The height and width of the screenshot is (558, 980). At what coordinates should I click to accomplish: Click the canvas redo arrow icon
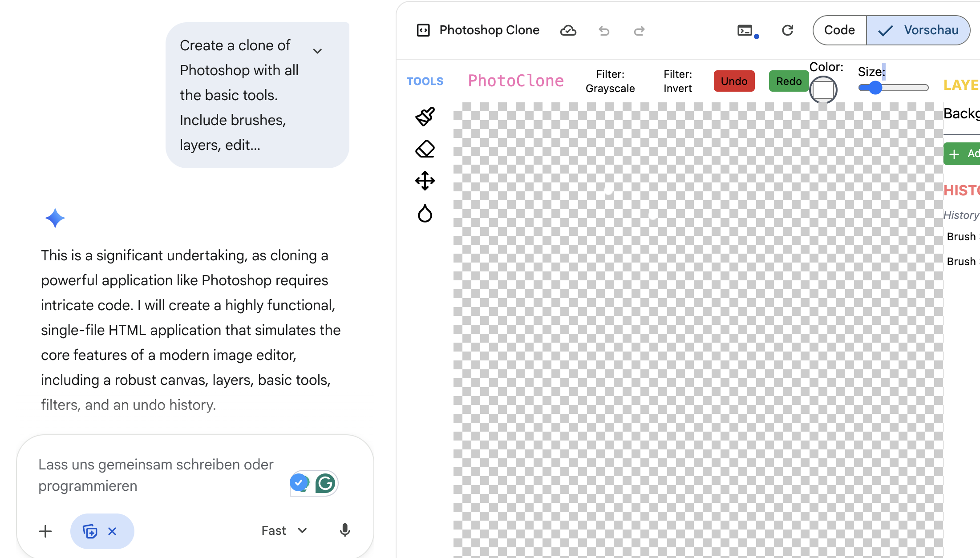click(639, 30)
